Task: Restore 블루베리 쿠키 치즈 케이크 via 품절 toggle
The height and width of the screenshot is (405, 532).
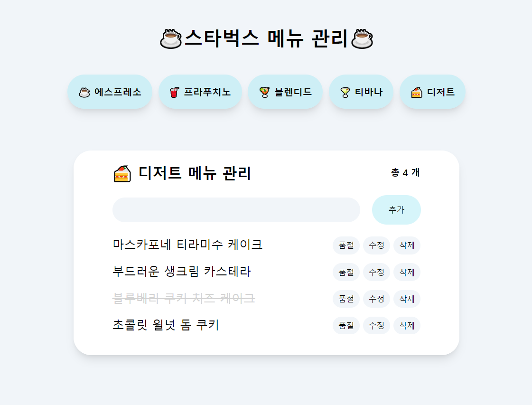Action: (x=346, y=299)
